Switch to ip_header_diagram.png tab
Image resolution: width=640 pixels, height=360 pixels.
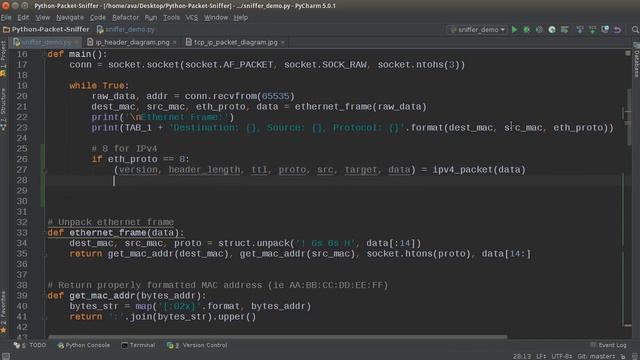click(x=131, y=42)
